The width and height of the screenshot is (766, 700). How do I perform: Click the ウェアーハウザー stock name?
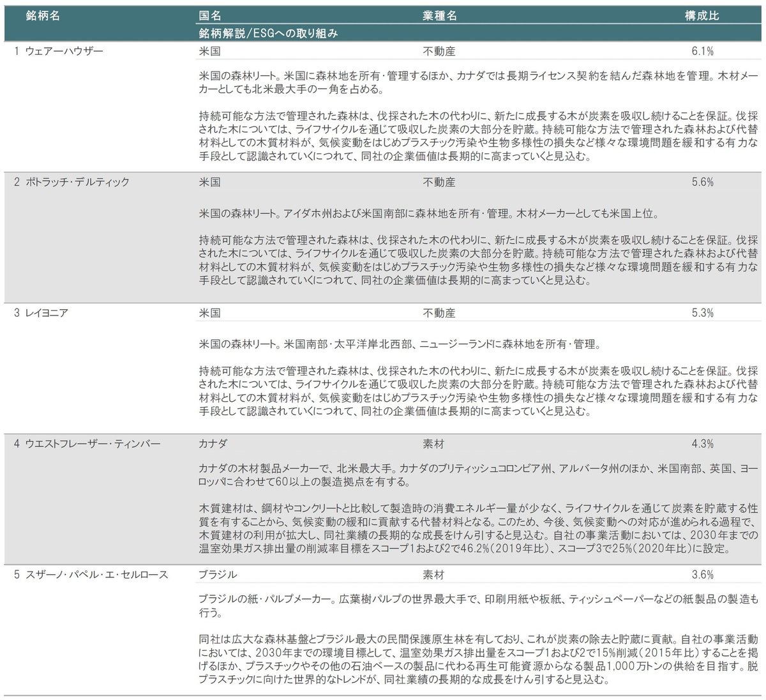[x=64, y=51]
